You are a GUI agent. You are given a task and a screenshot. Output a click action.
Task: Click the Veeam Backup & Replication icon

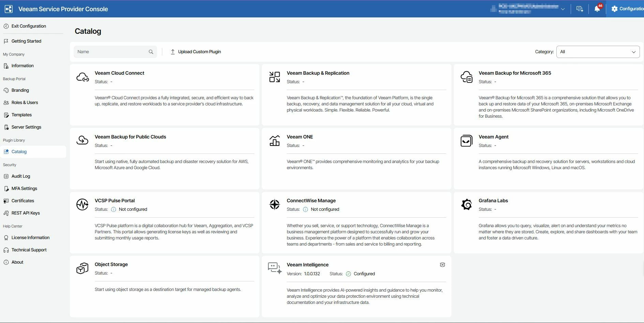[274, 77]
